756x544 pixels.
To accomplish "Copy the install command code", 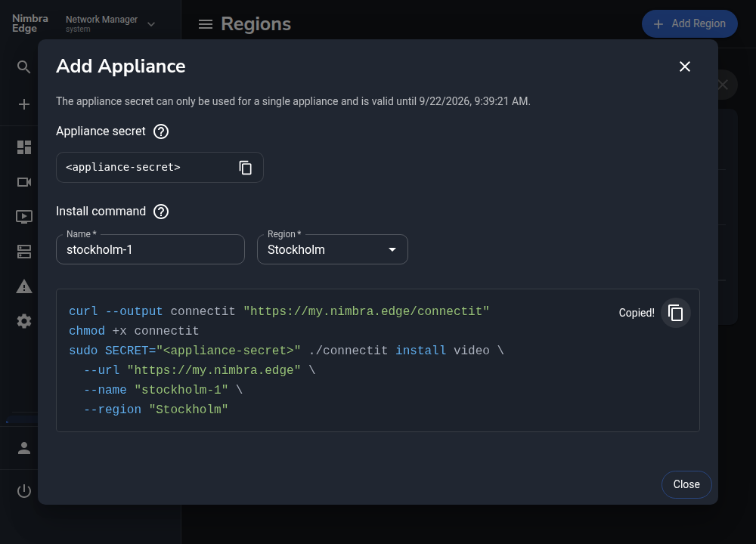I will [675, 314].
